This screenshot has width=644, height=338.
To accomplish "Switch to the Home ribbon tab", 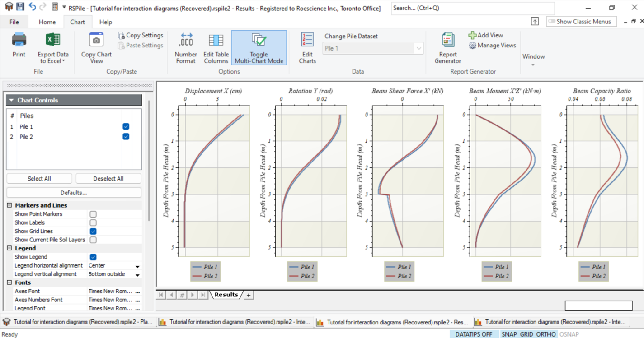I will pos(47,22).
